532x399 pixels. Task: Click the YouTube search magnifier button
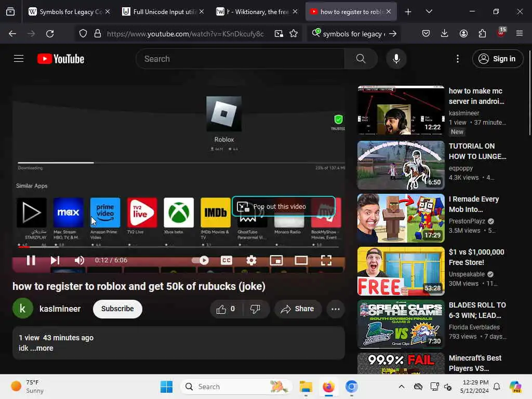click(361, 59)
